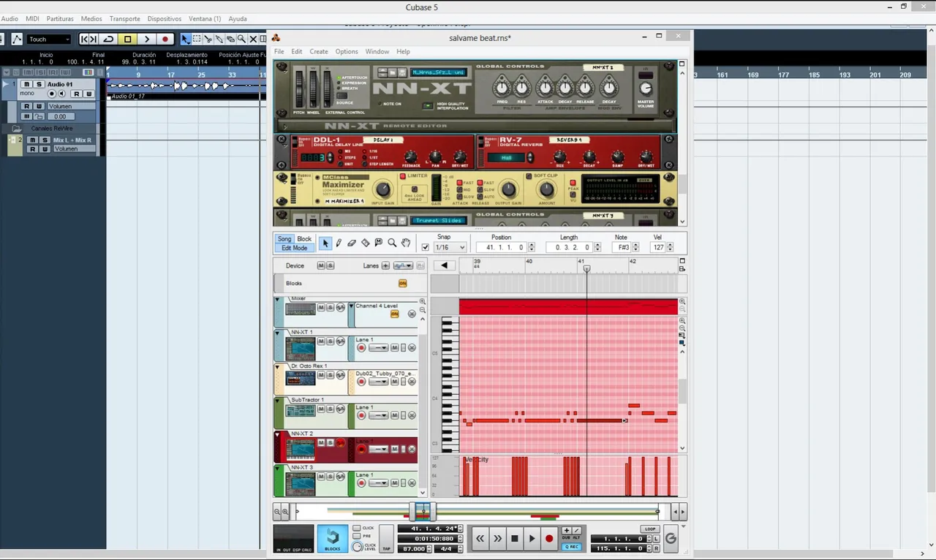This screenshot has width=936, height=560.
Task: Enable the metronome Click in Reason transport
Action: (357, 528)
